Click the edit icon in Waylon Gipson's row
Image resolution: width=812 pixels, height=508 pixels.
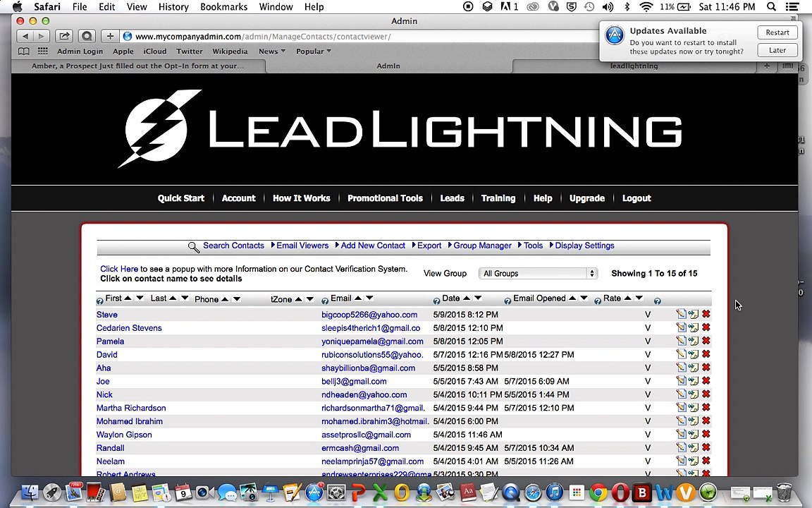coord(681,435)
